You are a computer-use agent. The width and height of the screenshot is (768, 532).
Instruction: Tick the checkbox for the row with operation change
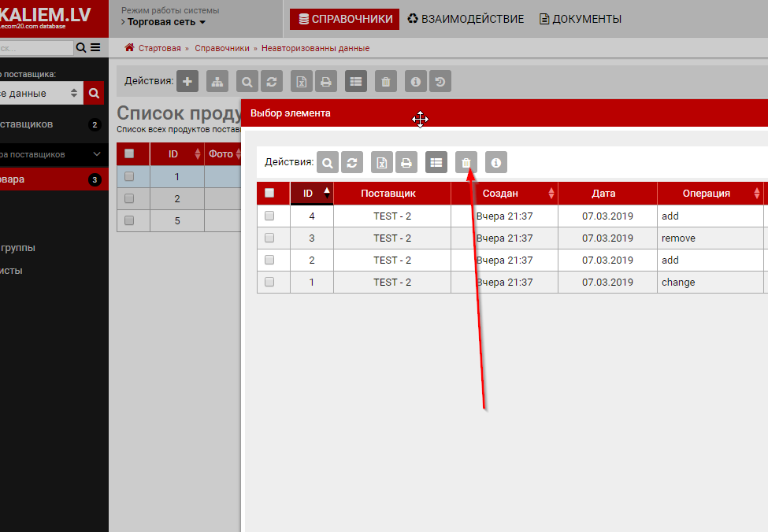(269, 282)
